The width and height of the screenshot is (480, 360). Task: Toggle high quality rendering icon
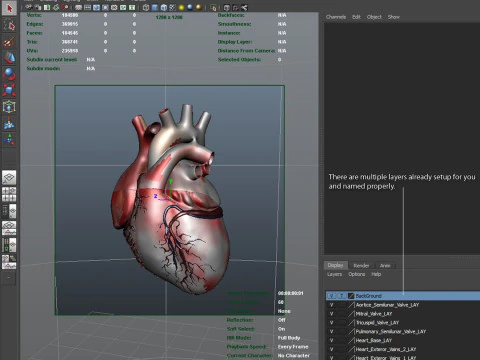click(x=199, y=7)
